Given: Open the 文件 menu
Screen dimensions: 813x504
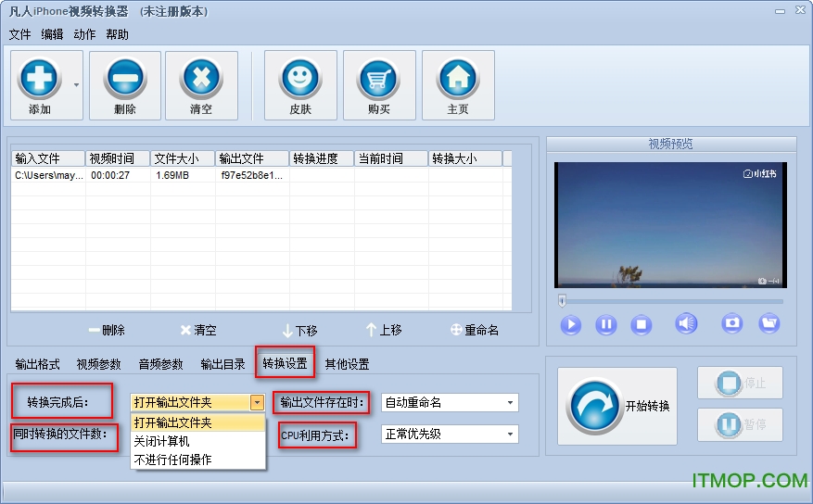Looking at the screenshot, I should (19, 34).
